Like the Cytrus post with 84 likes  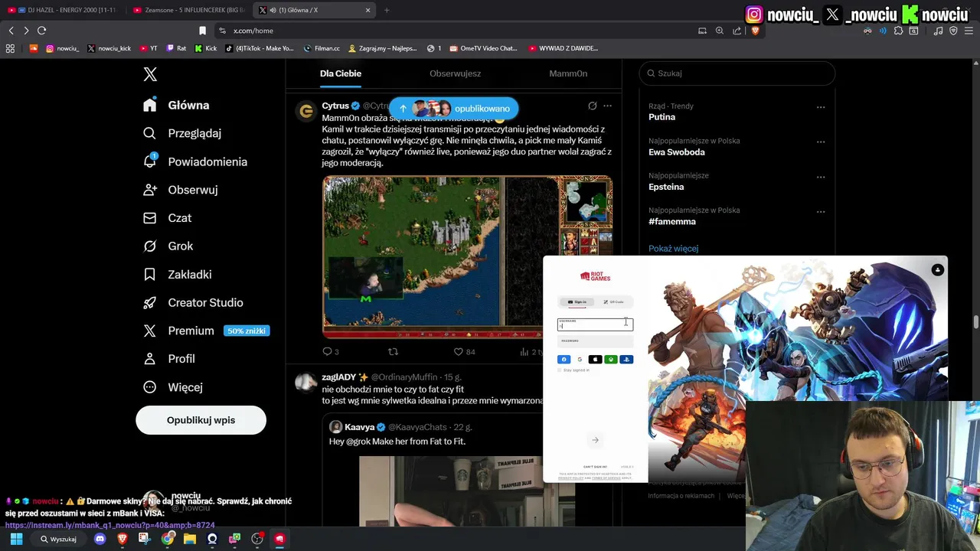tap(465, 352)
